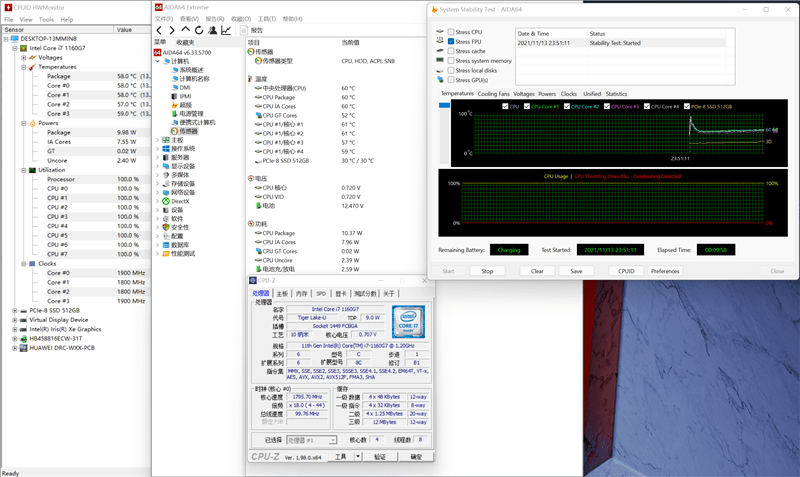Select the 传感器 sensor item in tree
The height and width of the screenshot is (477, 800).
(188, 131)
